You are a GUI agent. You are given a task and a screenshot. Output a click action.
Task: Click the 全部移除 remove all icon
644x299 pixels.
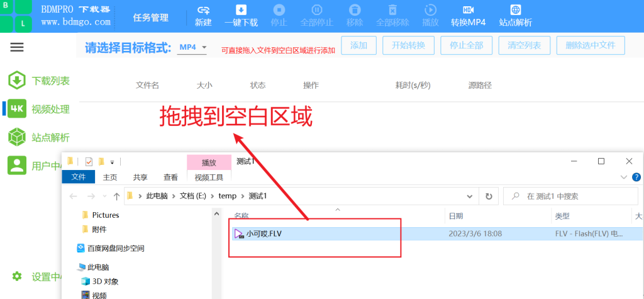click(392, 10)
